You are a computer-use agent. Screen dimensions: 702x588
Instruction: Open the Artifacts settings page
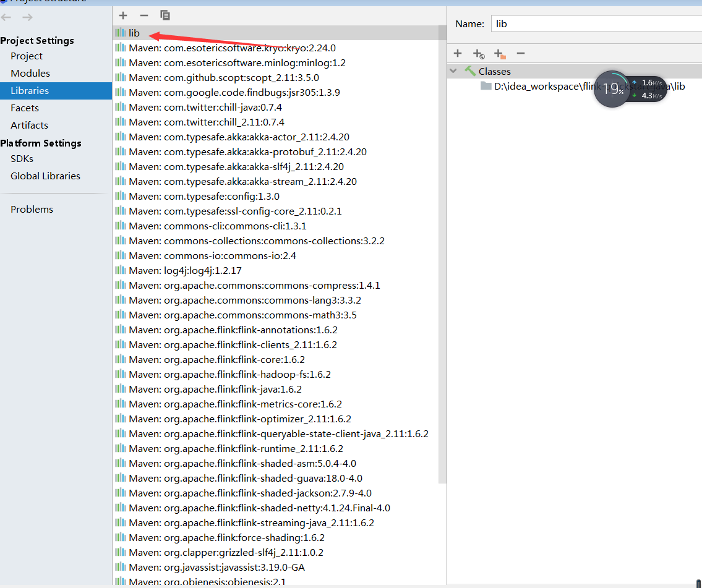click(x=29, y=126)
